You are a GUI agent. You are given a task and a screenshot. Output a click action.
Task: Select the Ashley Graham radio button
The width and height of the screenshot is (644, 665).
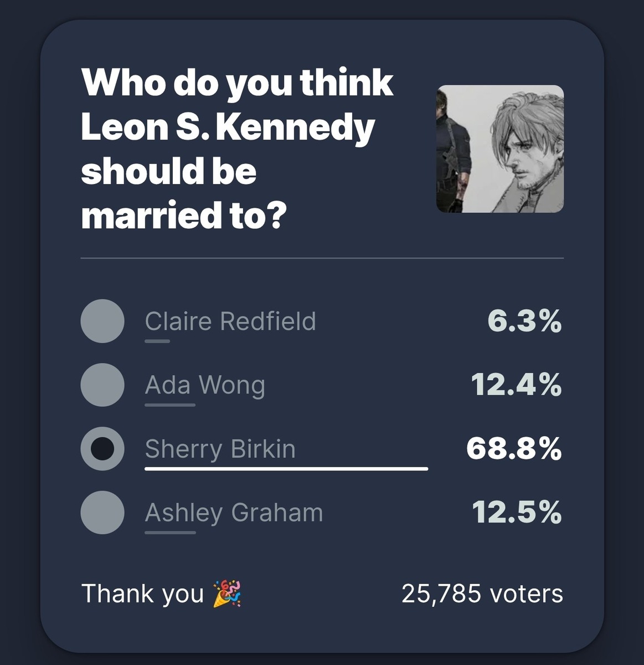102,513
